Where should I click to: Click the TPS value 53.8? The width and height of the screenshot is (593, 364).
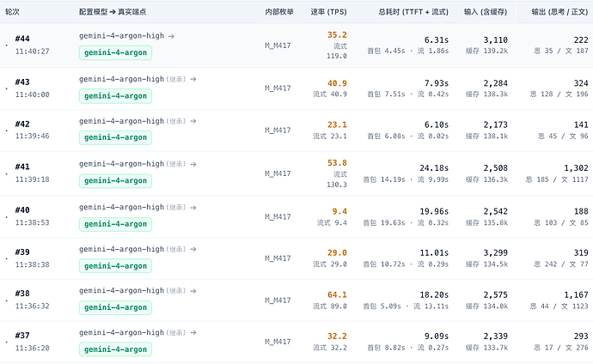337,163
